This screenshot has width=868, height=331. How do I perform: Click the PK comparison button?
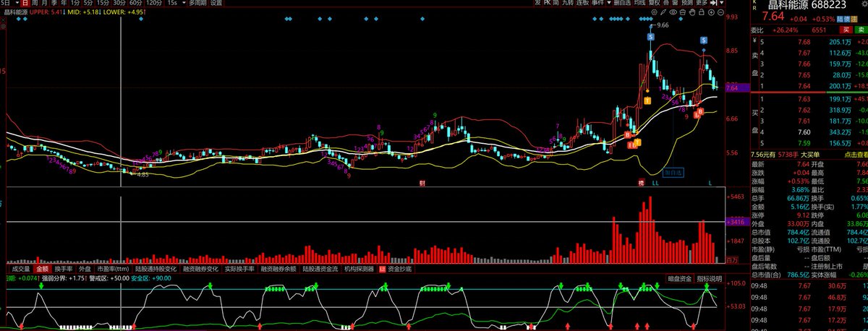click(547, 4)
